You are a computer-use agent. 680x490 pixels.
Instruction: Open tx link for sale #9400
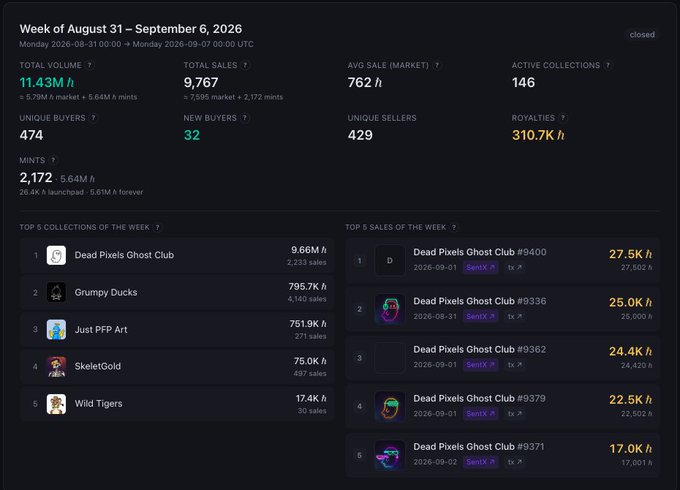515,268
